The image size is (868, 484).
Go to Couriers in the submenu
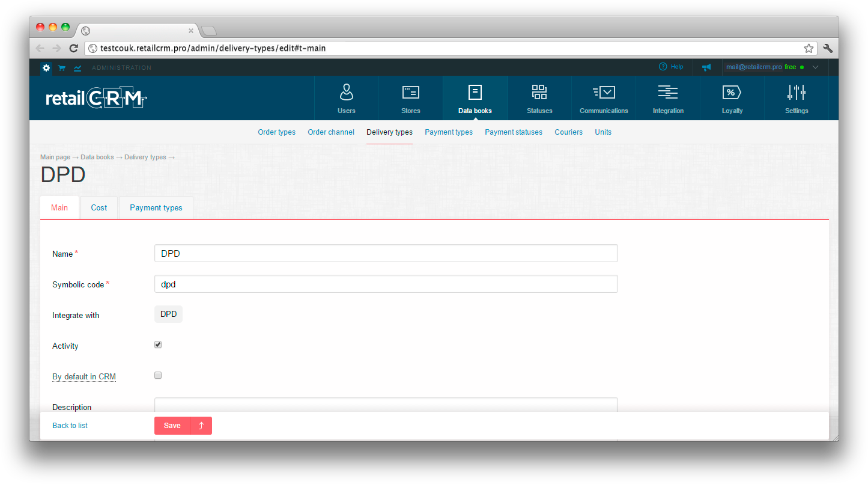(568, 132)
